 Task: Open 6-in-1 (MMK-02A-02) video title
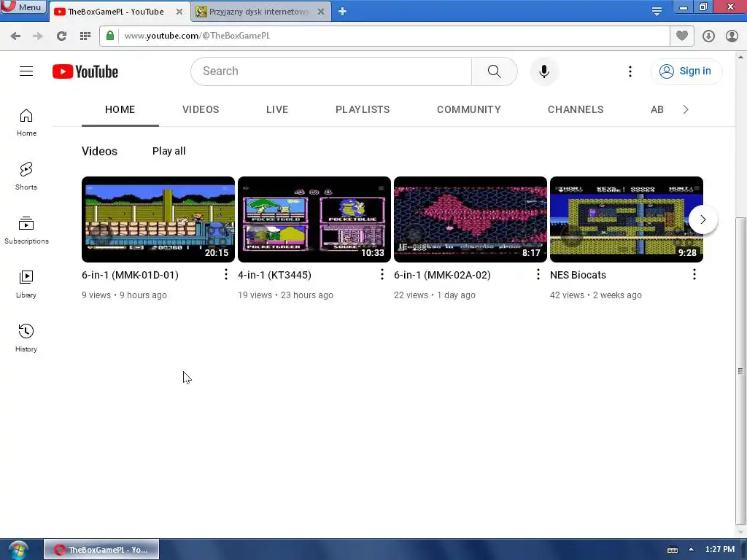click(442, 275)
